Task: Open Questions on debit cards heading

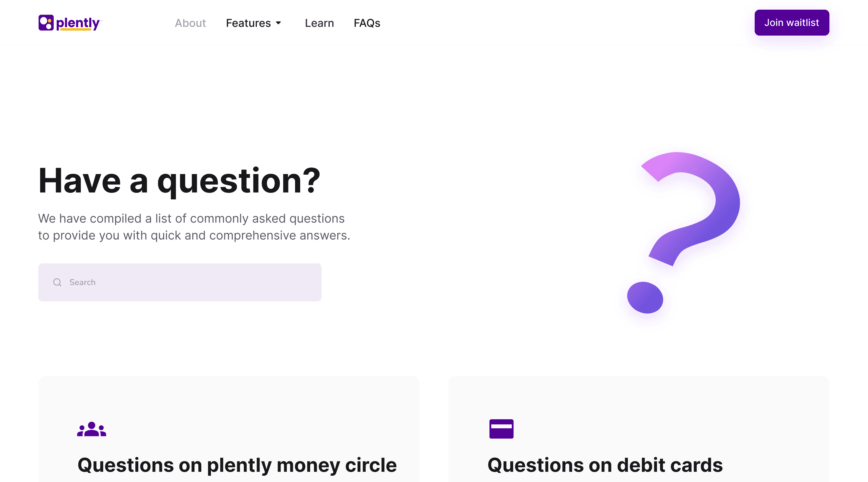Action: pos(605,465)
